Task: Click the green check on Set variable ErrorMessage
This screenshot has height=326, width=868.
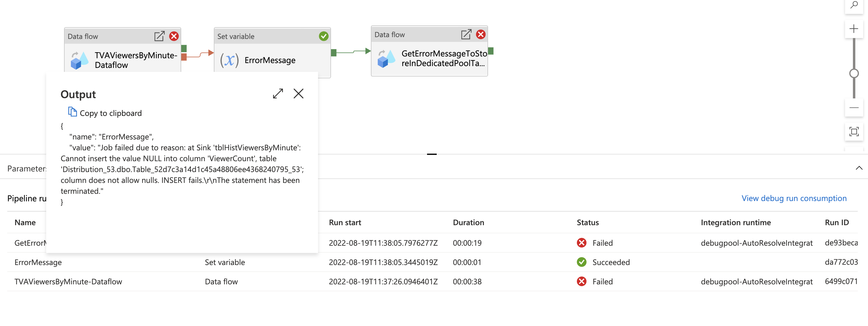Action: coord(324,36)
